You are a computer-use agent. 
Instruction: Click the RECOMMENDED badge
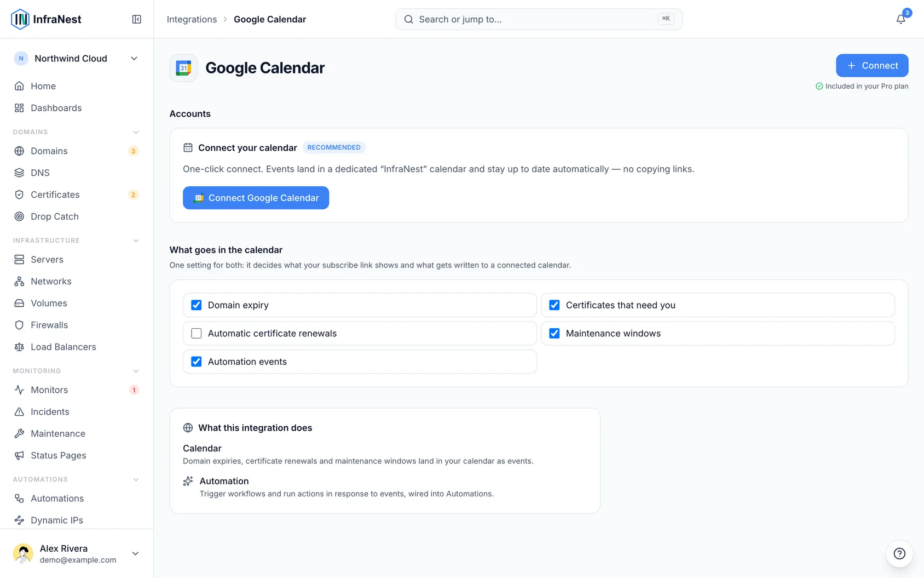click(334, 147)
